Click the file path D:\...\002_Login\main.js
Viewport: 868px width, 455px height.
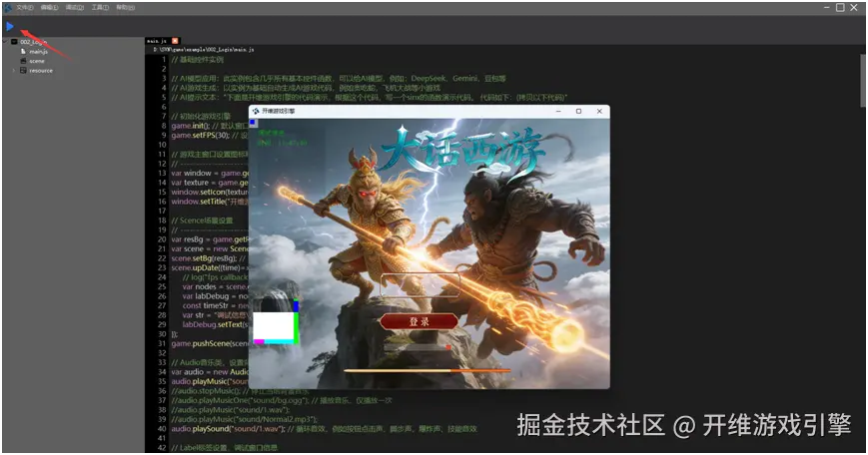[204, 50]
